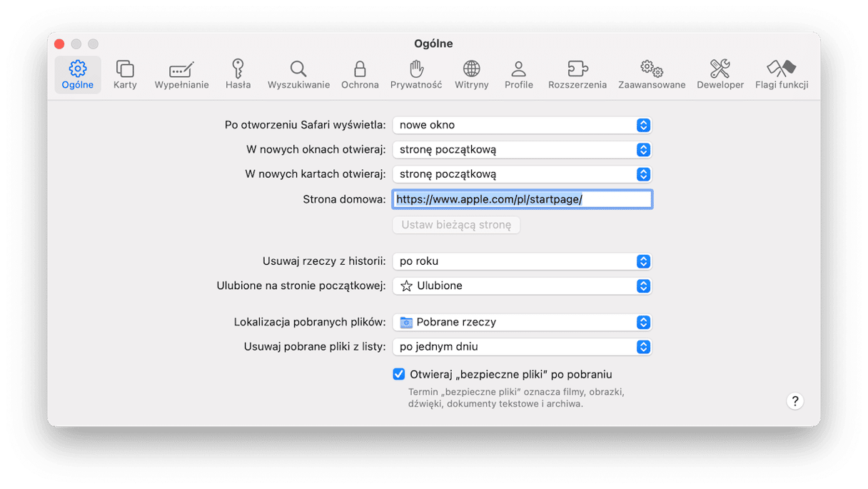The width and height of the screenshot is (868, 489).
Task: Click the help question mark button
Action: point(794,400)
